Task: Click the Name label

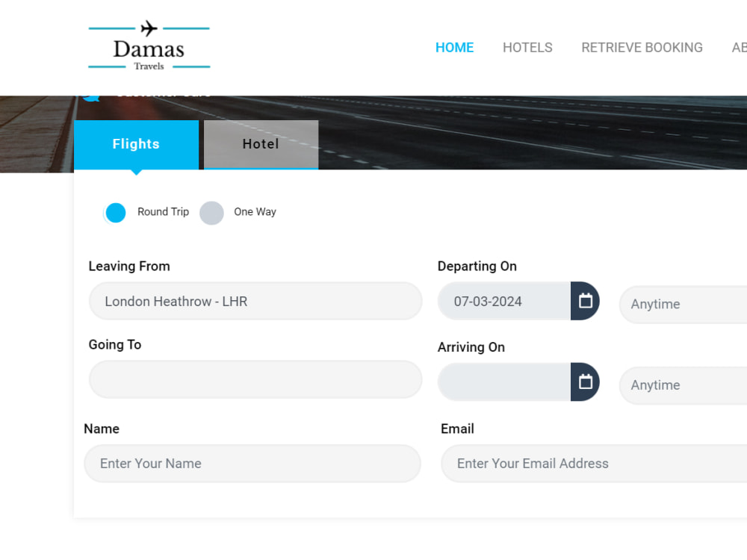Action: 102,429
